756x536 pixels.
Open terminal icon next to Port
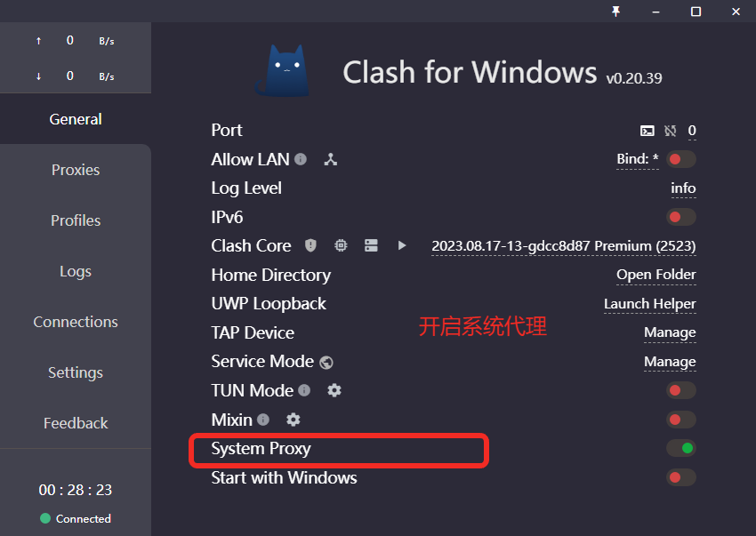coord(647,131)
